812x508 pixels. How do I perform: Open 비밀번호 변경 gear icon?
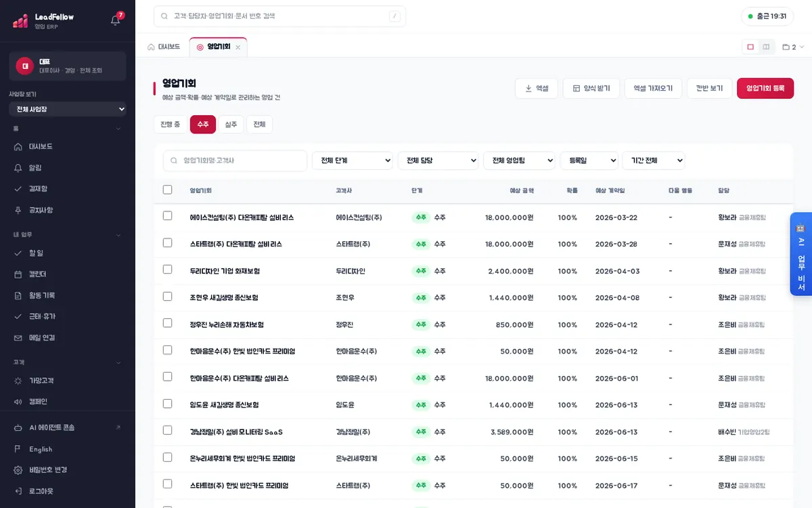coord(18,469)
